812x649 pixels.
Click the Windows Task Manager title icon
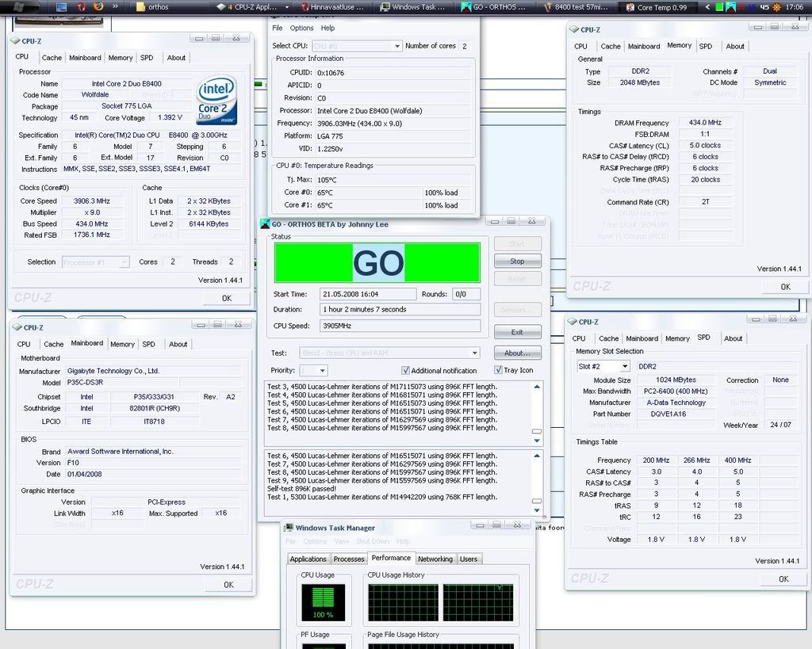click(x=289, y=528)
